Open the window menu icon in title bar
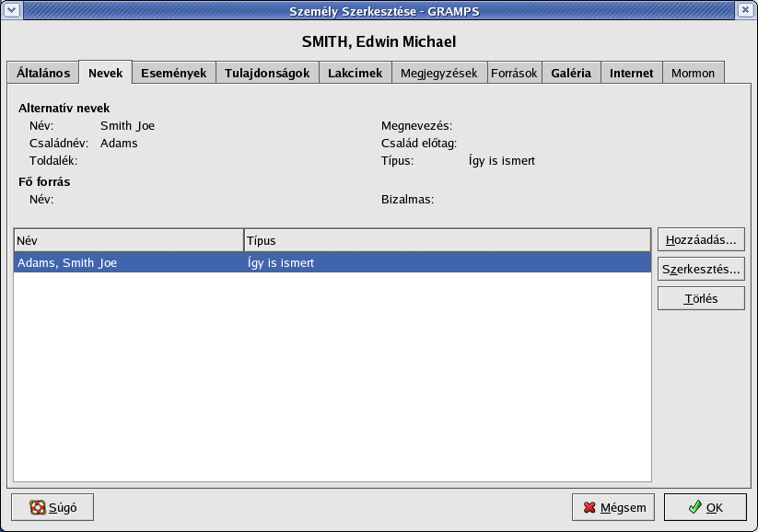The width and height of the screenshot is (758, 532). coord(10,9)
